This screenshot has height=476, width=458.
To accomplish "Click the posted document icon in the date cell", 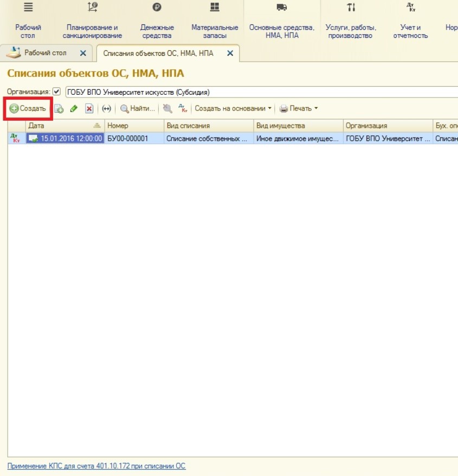I will coord(33,139).
